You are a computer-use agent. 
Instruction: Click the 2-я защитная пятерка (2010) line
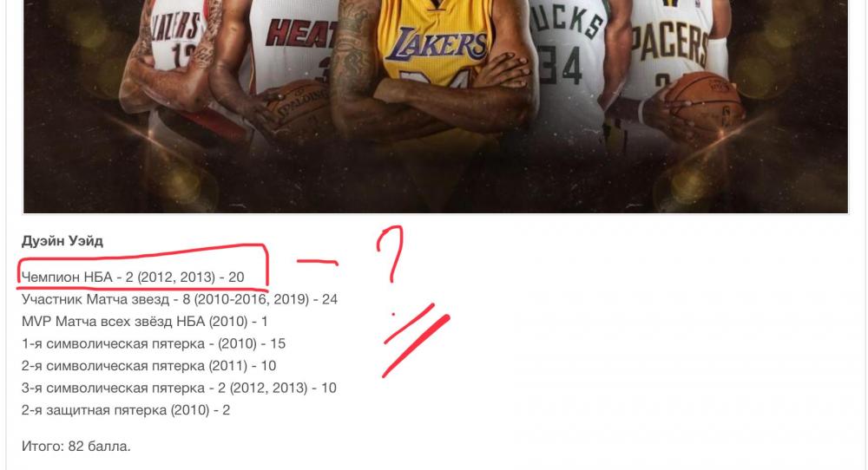(x=126, y=409)
